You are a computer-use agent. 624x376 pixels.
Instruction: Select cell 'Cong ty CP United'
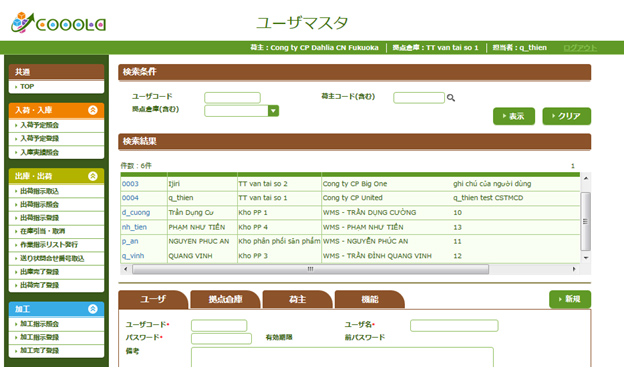[352, 198]
